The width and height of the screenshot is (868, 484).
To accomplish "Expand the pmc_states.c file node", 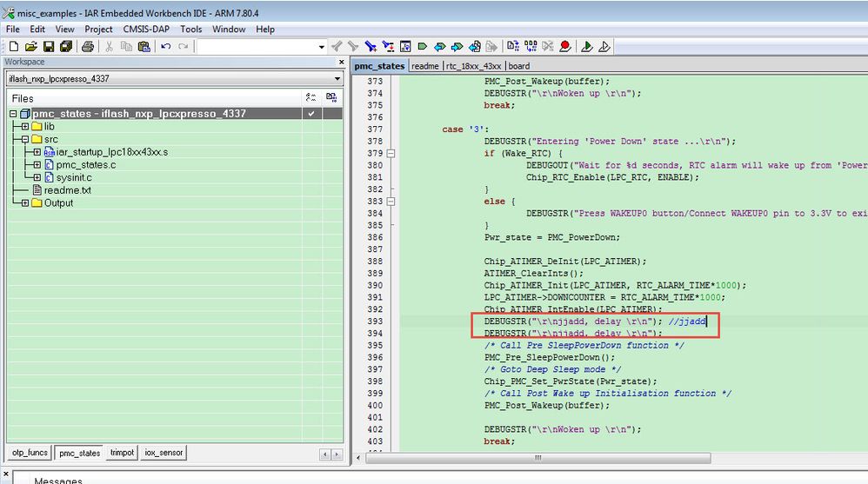I will 37,165.
